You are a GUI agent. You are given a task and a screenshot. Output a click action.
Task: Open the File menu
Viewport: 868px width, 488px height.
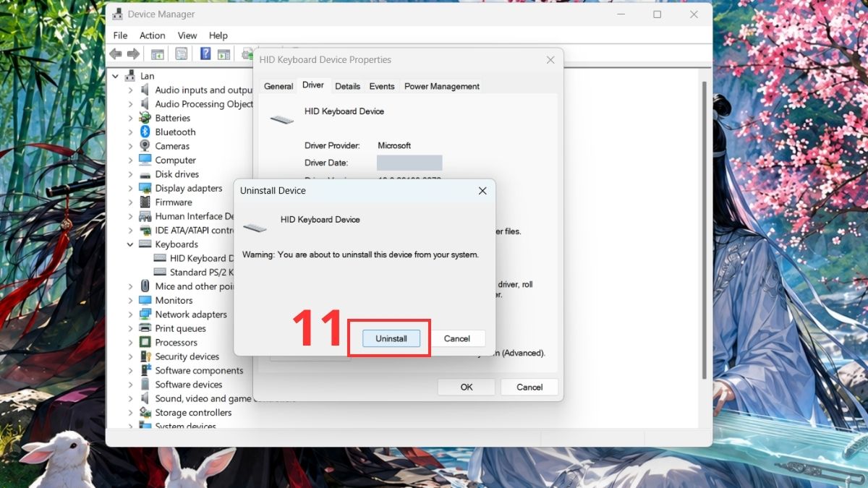click(121, 35)
